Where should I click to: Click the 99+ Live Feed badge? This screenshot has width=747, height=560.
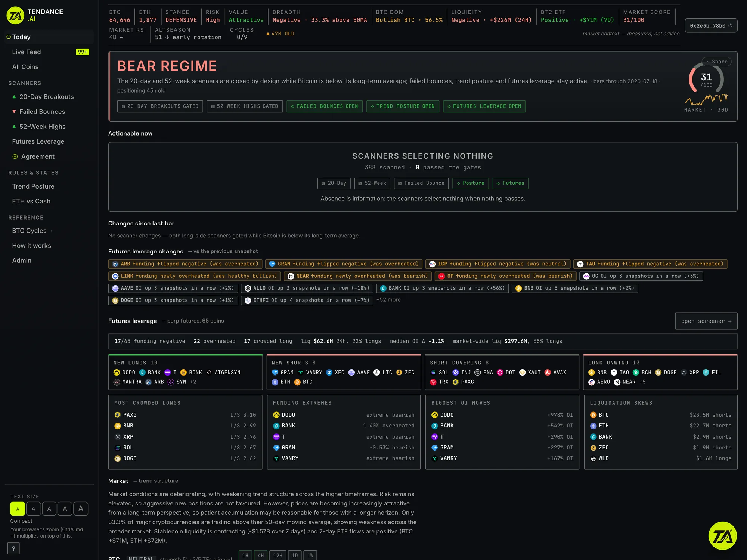pyautogui.click(x=83, y=52)
